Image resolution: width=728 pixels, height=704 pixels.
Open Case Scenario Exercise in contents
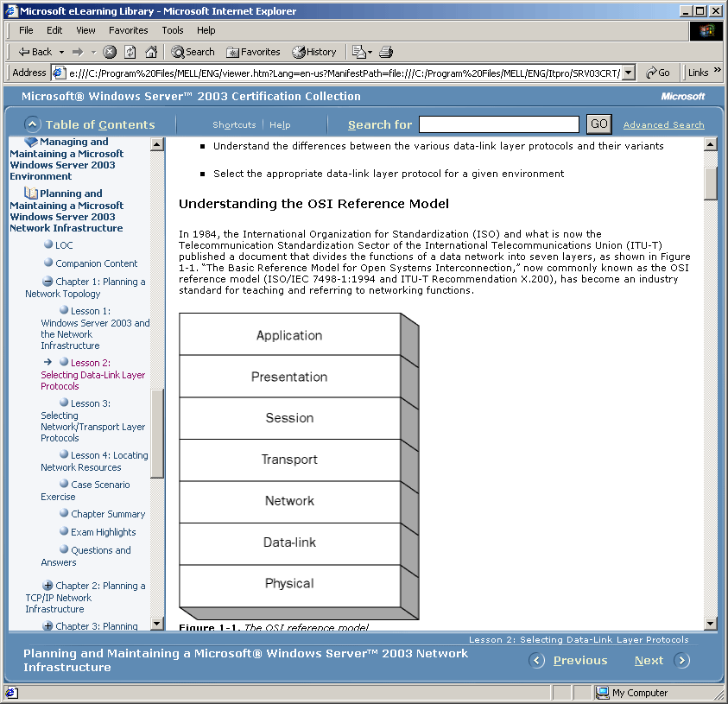coord(85,491)
